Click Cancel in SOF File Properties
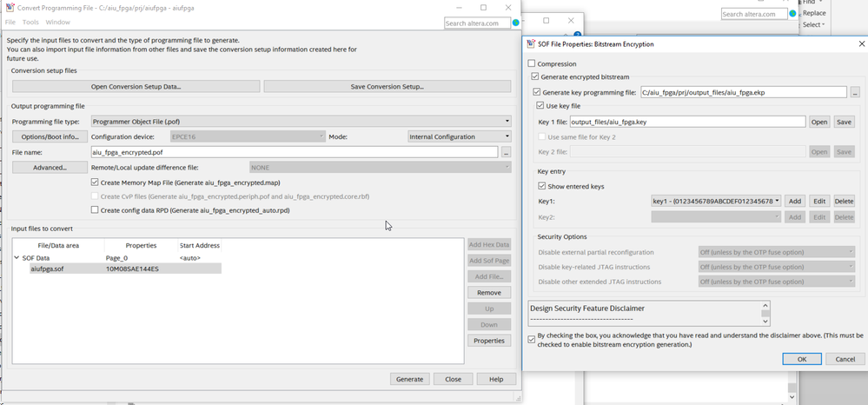Screen dimensions: 868x405 [x=845, y=359]
